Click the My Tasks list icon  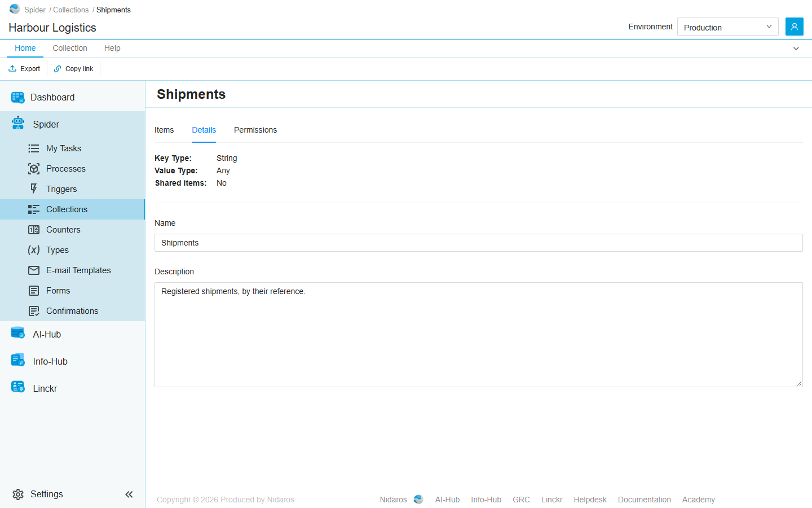[34, 148]
